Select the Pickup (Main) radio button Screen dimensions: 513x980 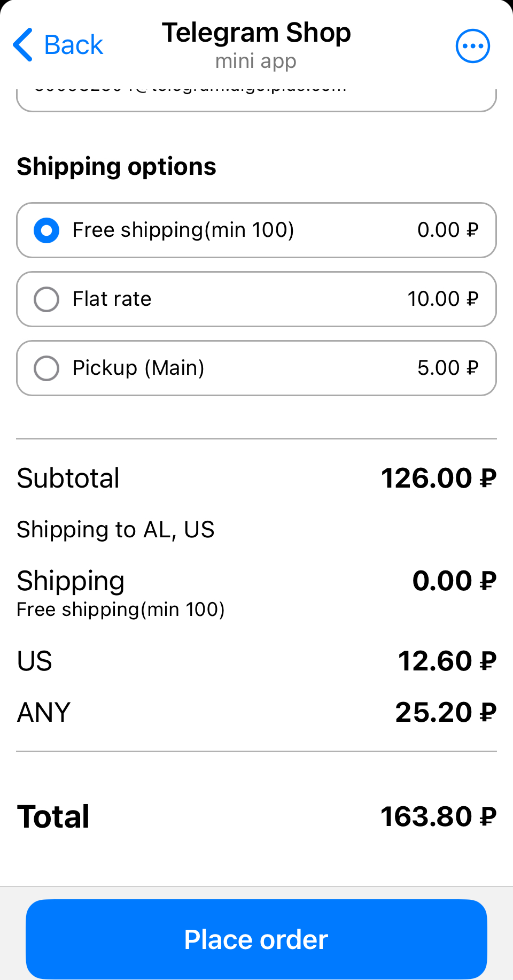(46, 368)
